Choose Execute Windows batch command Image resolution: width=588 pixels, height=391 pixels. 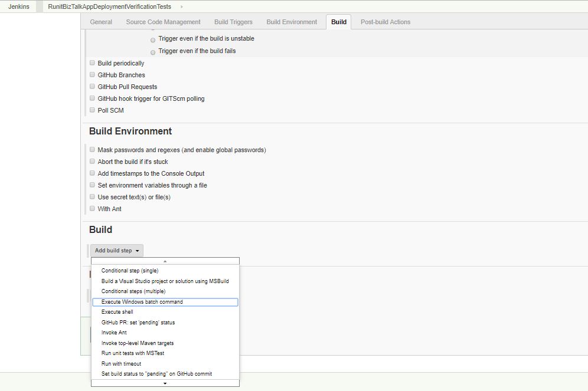[165, 302]
